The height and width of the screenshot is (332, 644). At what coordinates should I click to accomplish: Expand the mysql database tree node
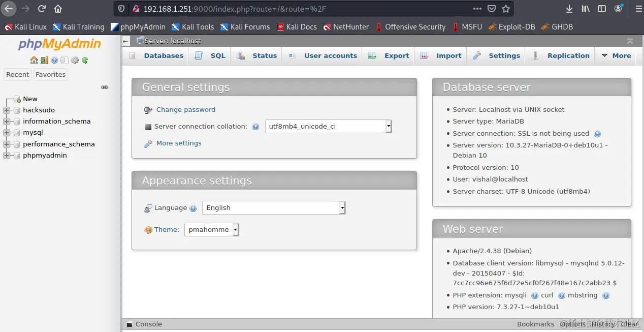point(7,133)
